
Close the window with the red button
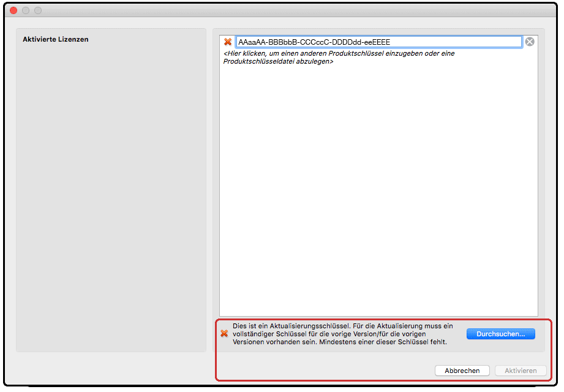(13, 10)
